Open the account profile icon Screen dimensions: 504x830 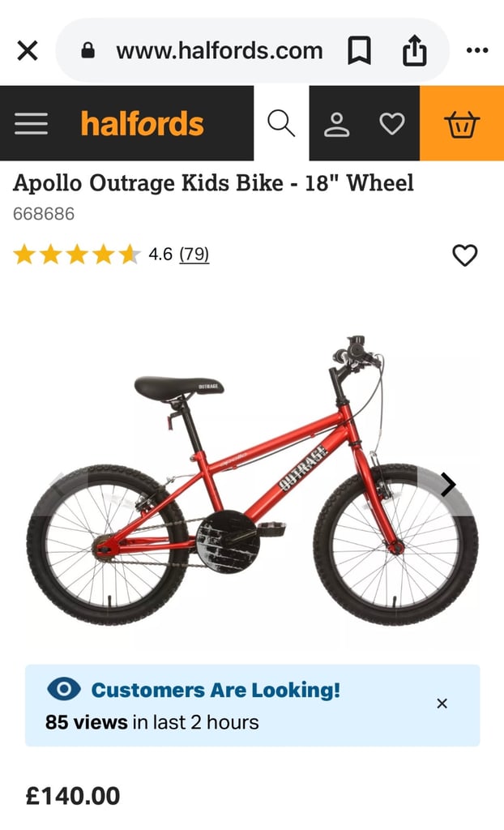pos(337,124)
